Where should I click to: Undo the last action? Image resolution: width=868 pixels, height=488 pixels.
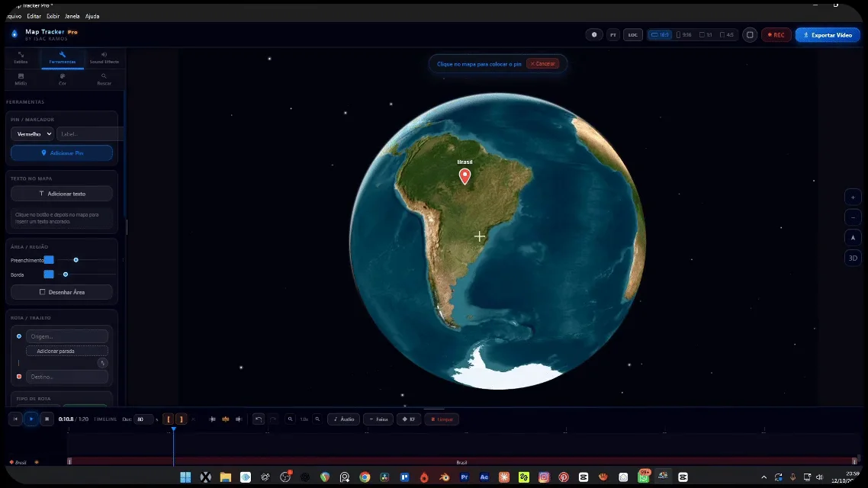click(x=259, y=419)
